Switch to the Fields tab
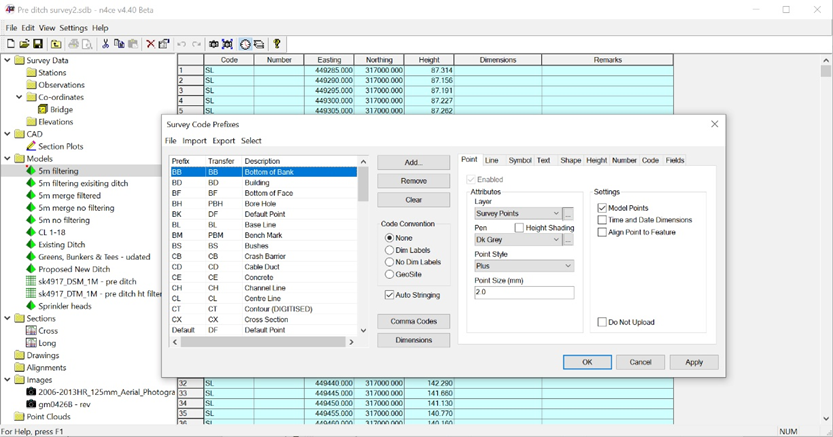Viewport: 833px width, 437px height. (675, 160)
